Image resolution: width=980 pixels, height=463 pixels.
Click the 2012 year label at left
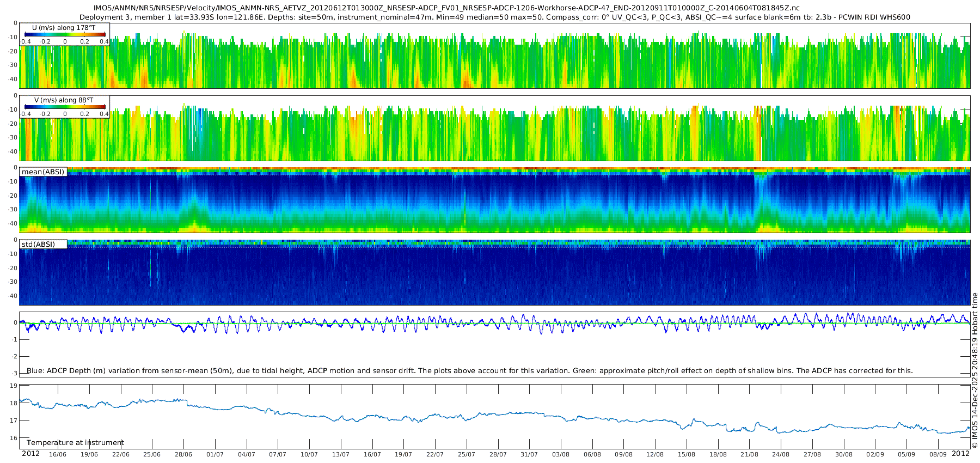30,454
